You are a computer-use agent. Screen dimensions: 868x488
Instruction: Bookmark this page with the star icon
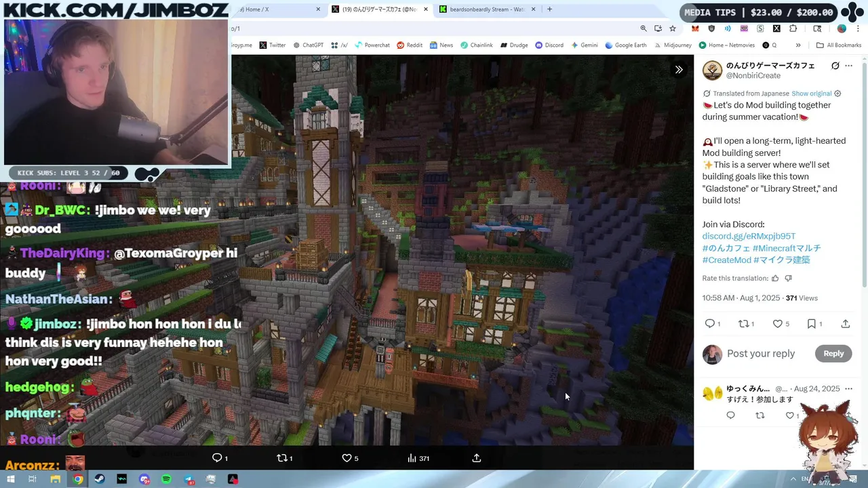673,28
